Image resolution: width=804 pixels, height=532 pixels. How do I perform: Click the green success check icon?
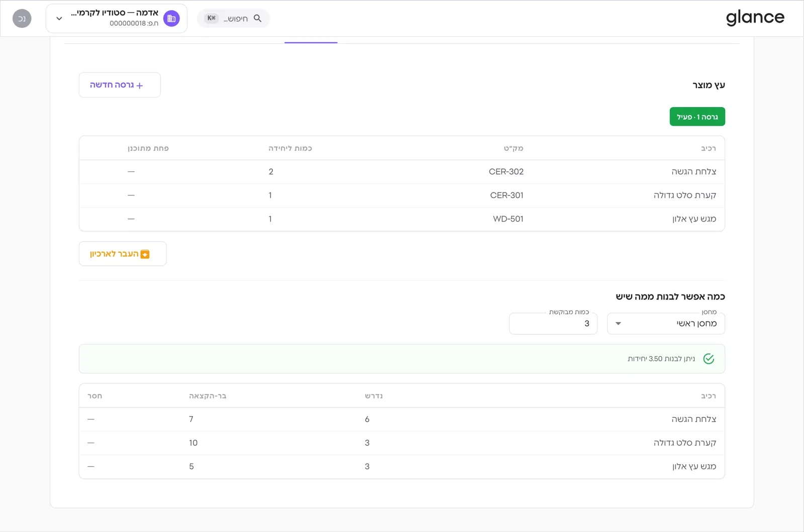pyautogui.click(x=709, y=359)
